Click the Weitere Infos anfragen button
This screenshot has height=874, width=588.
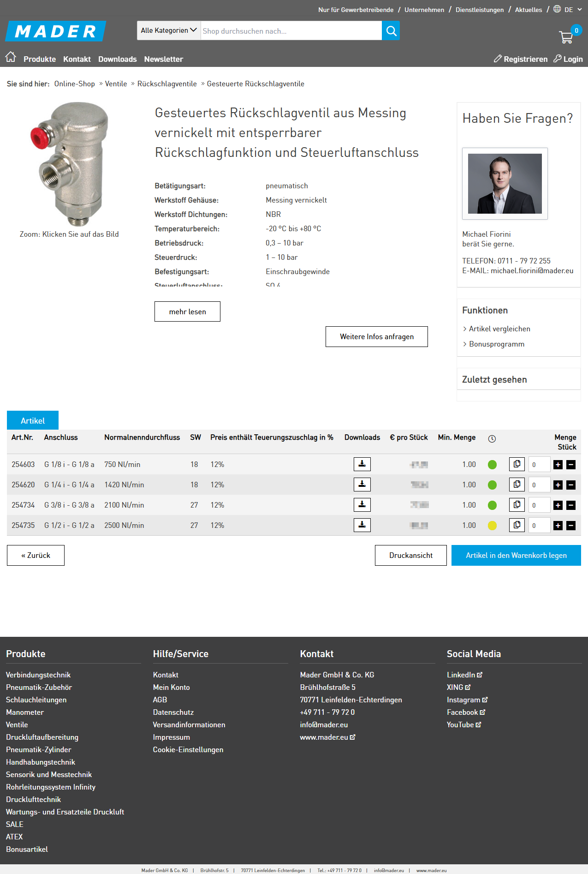tap(376, 336)
